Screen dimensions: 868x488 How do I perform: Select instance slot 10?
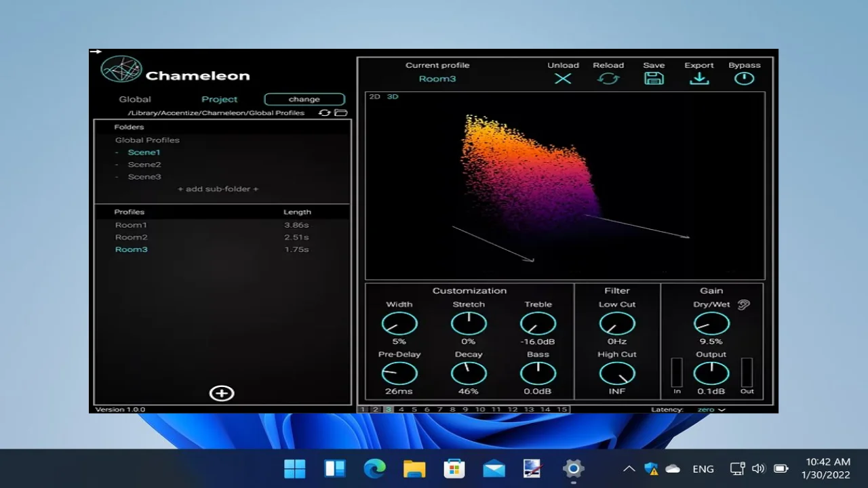[480, 409]
